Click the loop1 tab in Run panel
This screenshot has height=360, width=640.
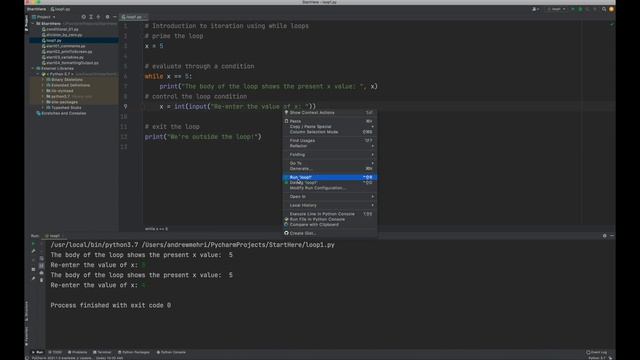(x=55, y=236)
